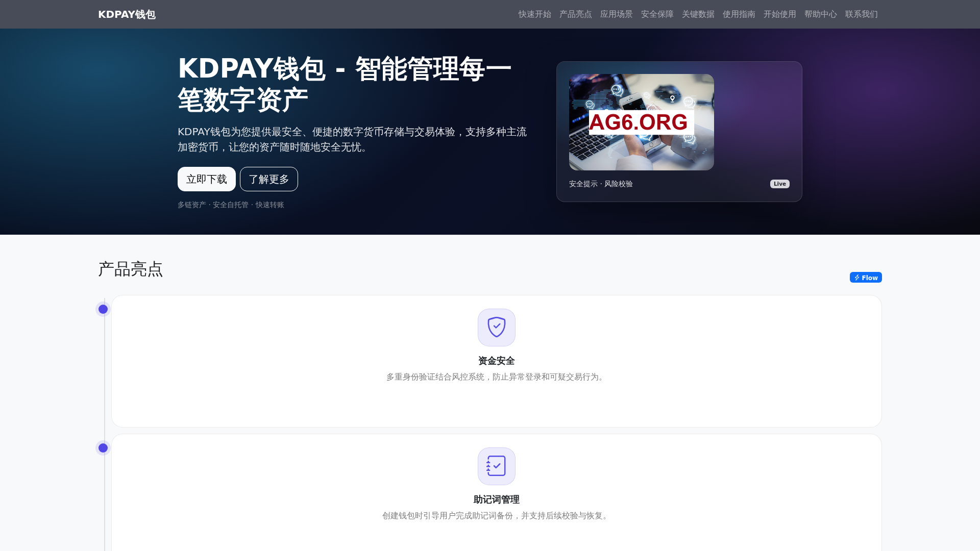Open the 快速开始 nav item
This screenshot has width=980, height=551.
point(534,14)
